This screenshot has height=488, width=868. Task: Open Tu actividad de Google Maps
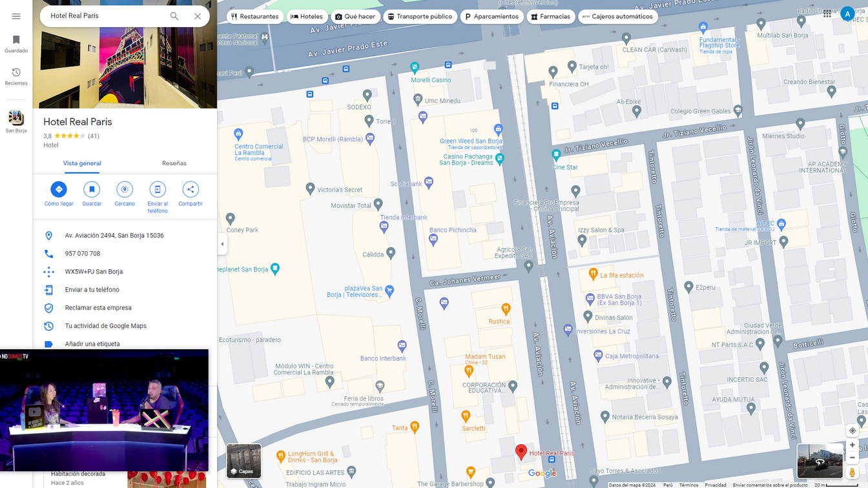pyautogui.click(x=125, y=326)
